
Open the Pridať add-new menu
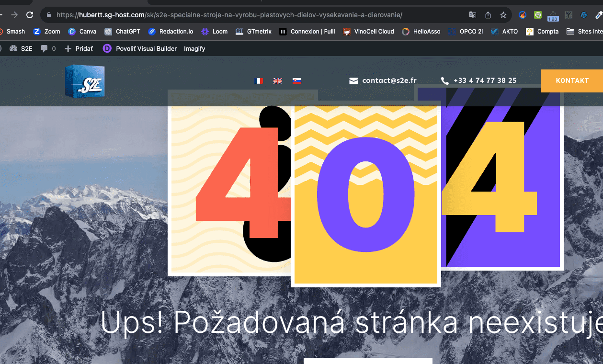click(79, 48)
